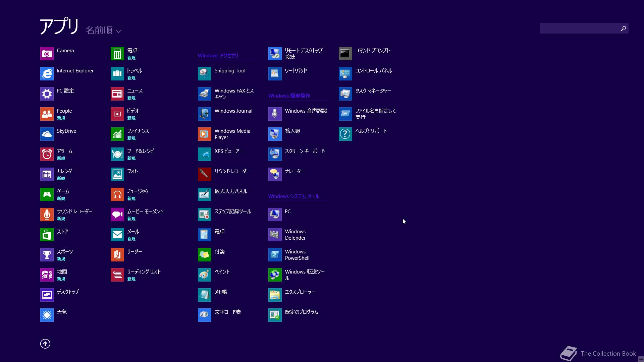
Task: Open the Camera app icon
Action: click(x=47, y=54)
